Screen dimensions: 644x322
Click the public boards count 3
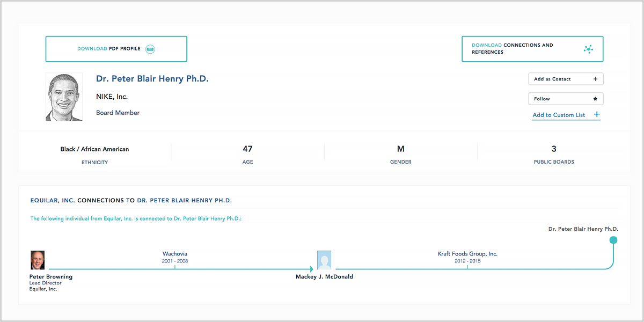pyautogui.click(x=554, y=149)
